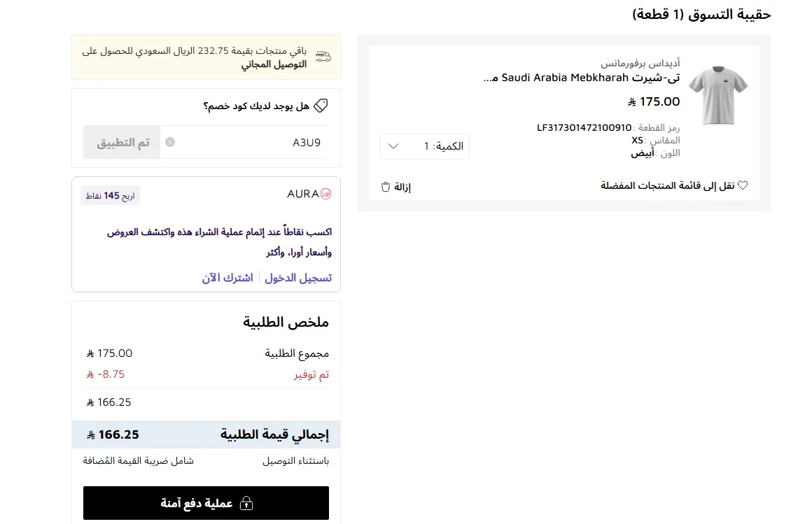812x524 pixels.
Task: Open the Saudi Arabia Mebkharah t-shirt title
Action: click(582, 78)
